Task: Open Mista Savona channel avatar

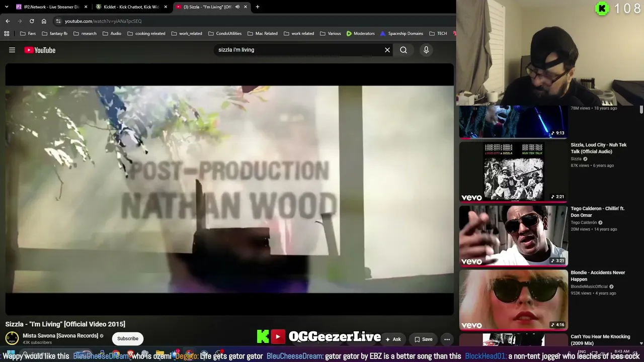Action: point(12,338)
